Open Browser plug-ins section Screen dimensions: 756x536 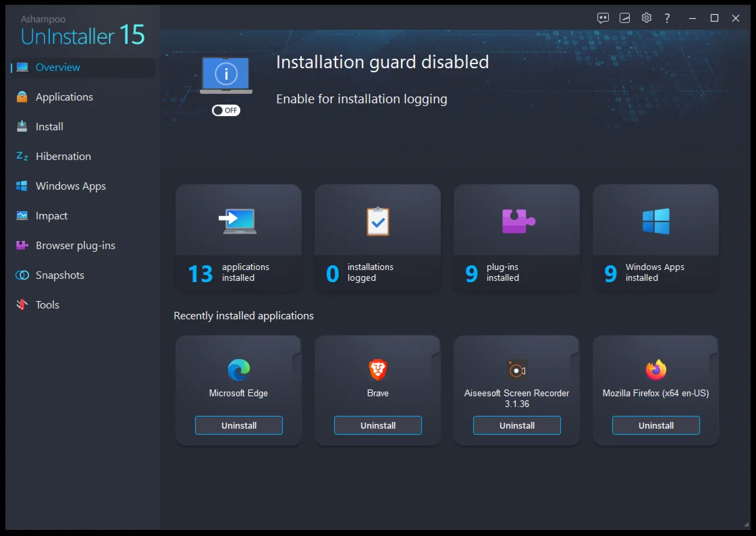[x=75, y=246]
